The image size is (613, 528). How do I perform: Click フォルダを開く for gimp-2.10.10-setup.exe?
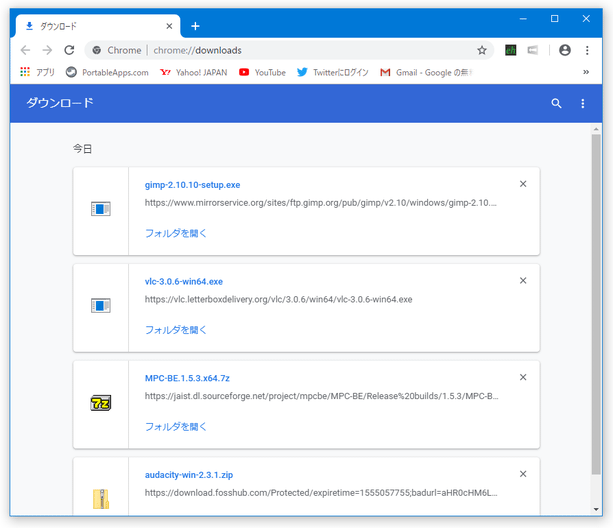(176, 233)
